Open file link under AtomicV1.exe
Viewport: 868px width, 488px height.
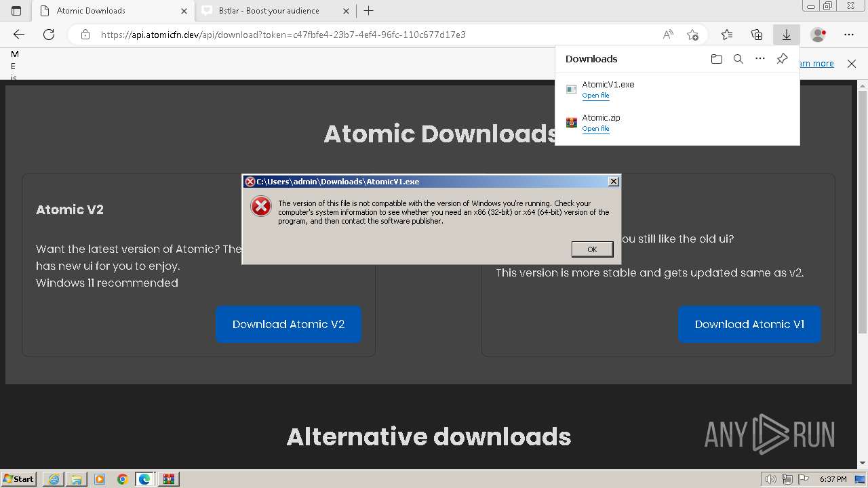[595, 96]
